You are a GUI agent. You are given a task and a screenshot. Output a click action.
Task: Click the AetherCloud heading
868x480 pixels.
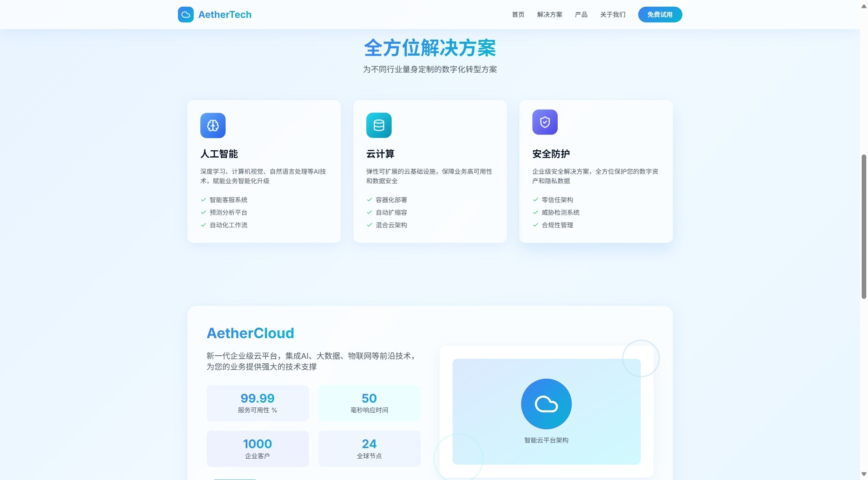[x=250, y=333]
